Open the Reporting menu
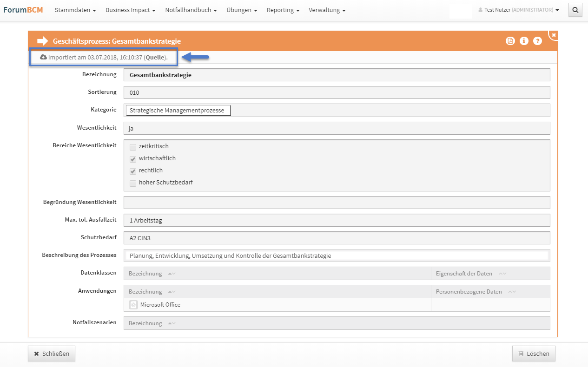Screen dimensions: 588x367 coord(283,10)
